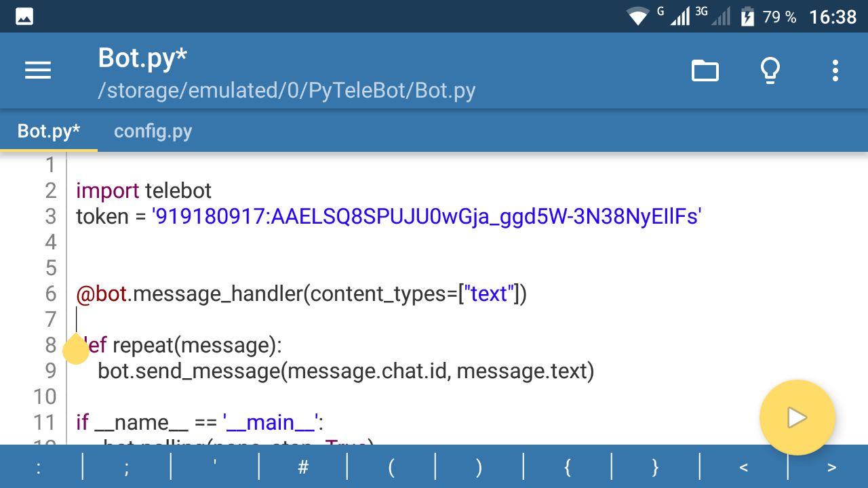868x488 pixels.
Task: Place cursor on the bot.send_message line
Action: click(x=346, y=371)
